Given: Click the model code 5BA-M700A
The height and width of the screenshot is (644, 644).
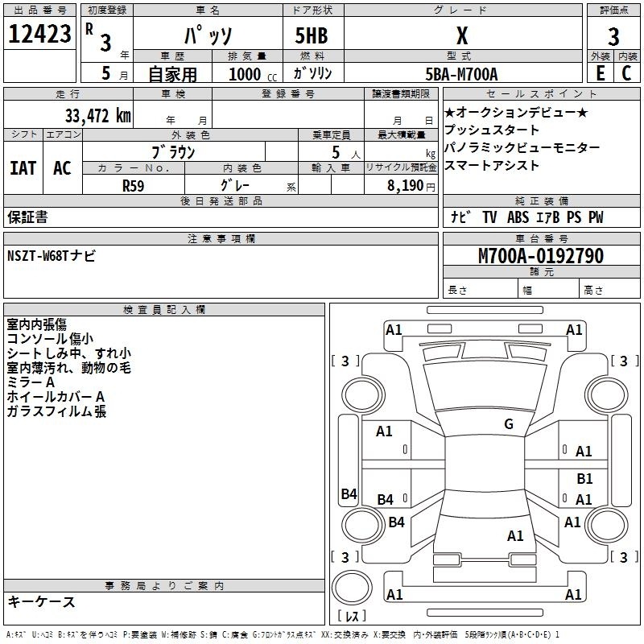Looking at the screenshot, I should click(x=461, y=74).
